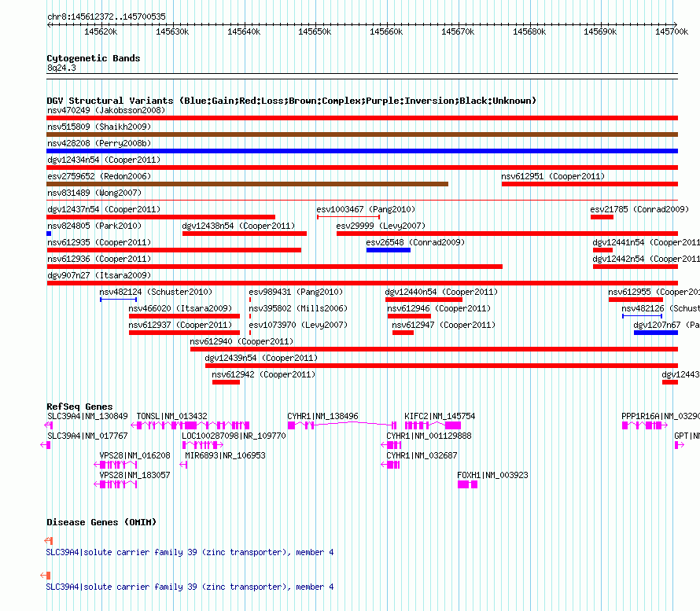
Task: Click the nsv470249 (Jakobsson2008) red variant bar
Action: pos(362,118)
